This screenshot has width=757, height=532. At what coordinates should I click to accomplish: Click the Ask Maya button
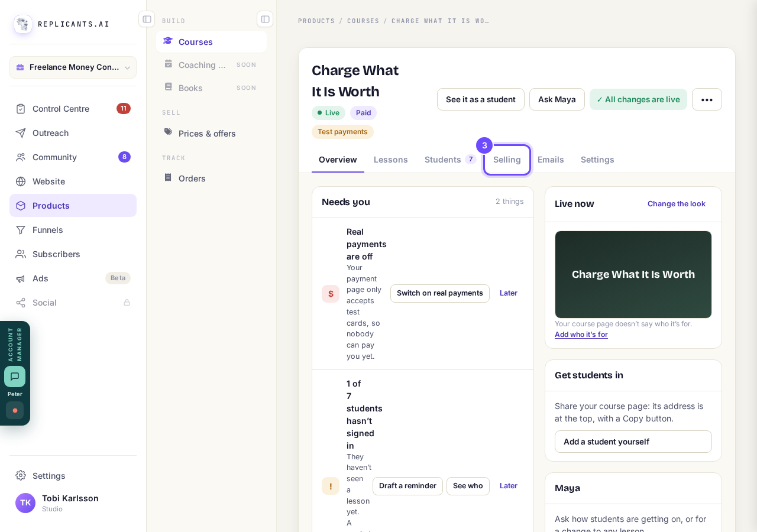pyautogui.click(x=557, y=99)
